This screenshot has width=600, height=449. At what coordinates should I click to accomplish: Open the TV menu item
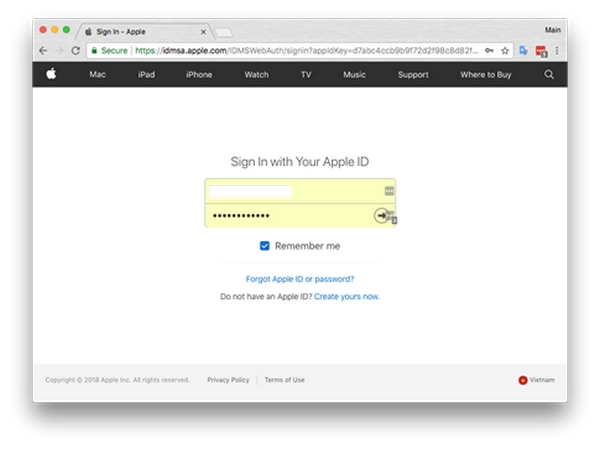tap(306, 75)
